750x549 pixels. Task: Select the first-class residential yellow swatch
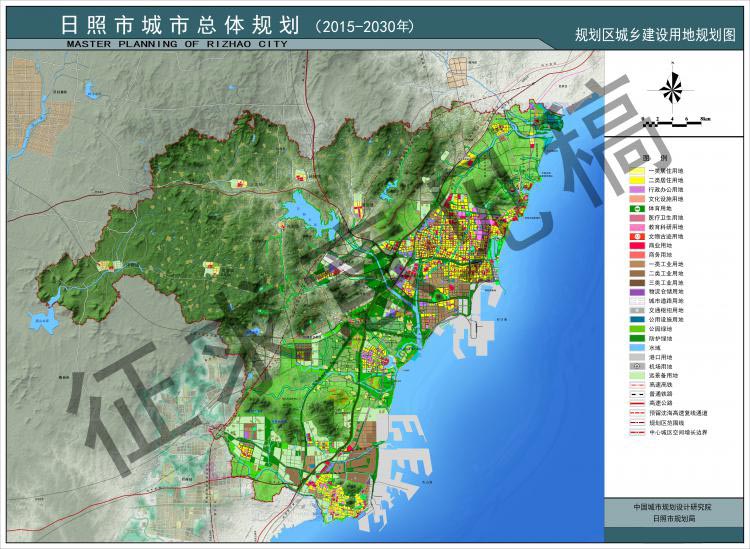[x=636, y=170]
